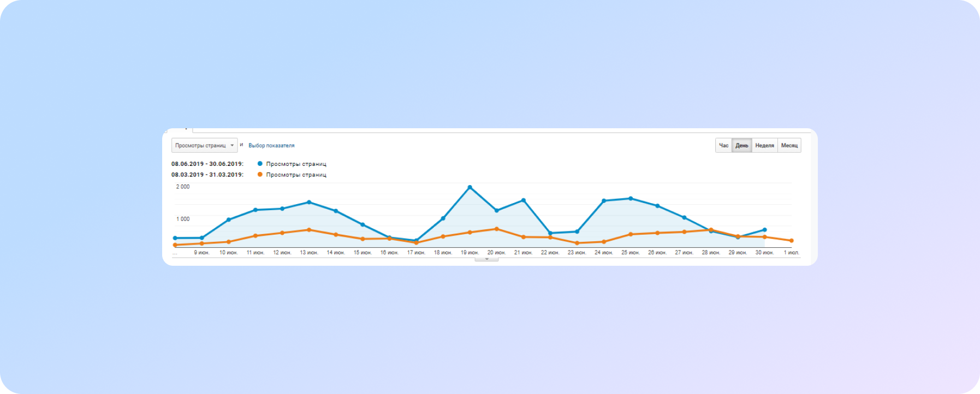
Task: Switch chart granularity to Неделя
Action: pyautogui.click(x=764, y=145)
